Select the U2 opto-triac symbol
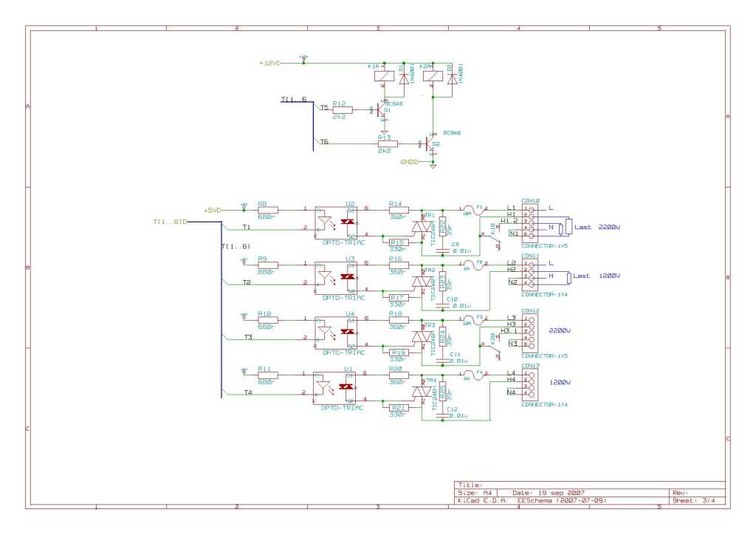756x535 pixels. click(x=336, y=223)
